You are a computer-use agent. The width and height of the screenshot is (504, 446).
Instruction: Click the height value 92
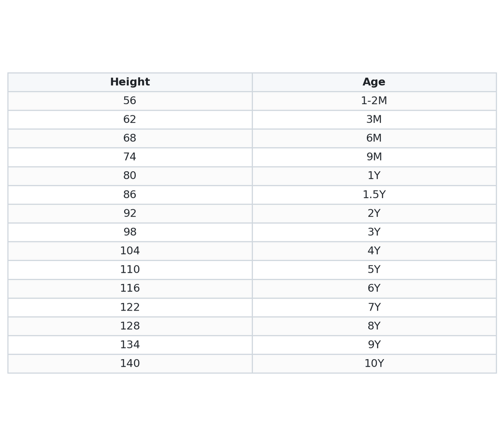click(x=130, y=213)
